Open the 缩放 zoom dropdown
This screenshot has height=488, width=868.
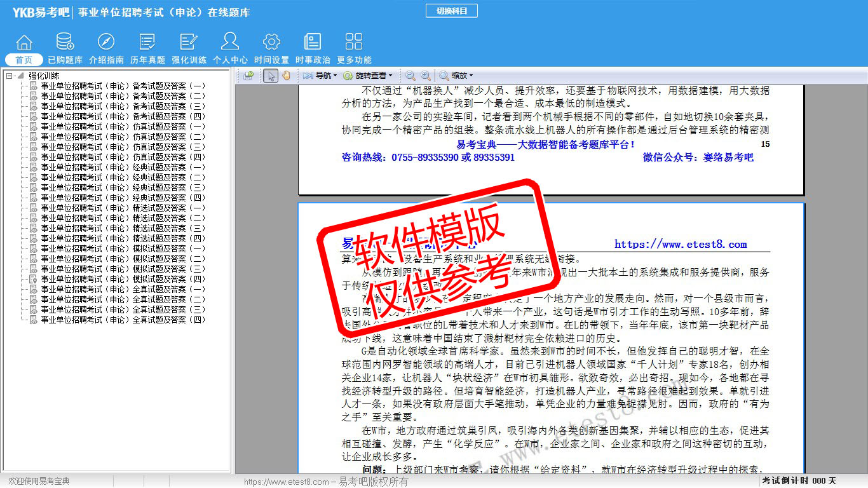click(x=456, y=76)
